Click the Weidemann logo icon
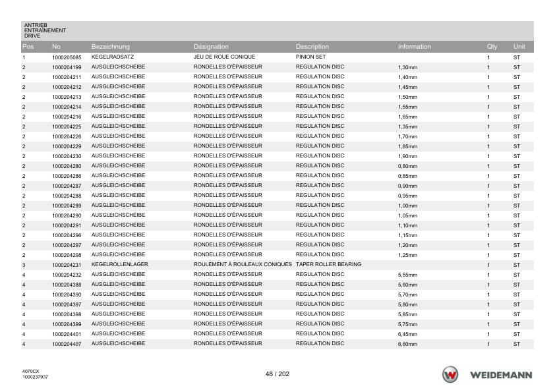Screen dimensions: 555x392 pos(450,375)
